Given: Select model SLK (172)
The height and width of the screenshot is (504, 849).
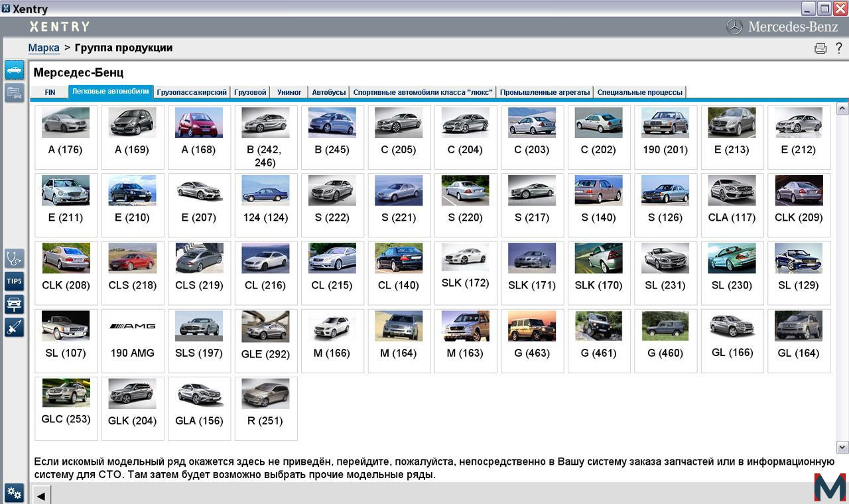Looking at the screenshot, I should 466,273.
